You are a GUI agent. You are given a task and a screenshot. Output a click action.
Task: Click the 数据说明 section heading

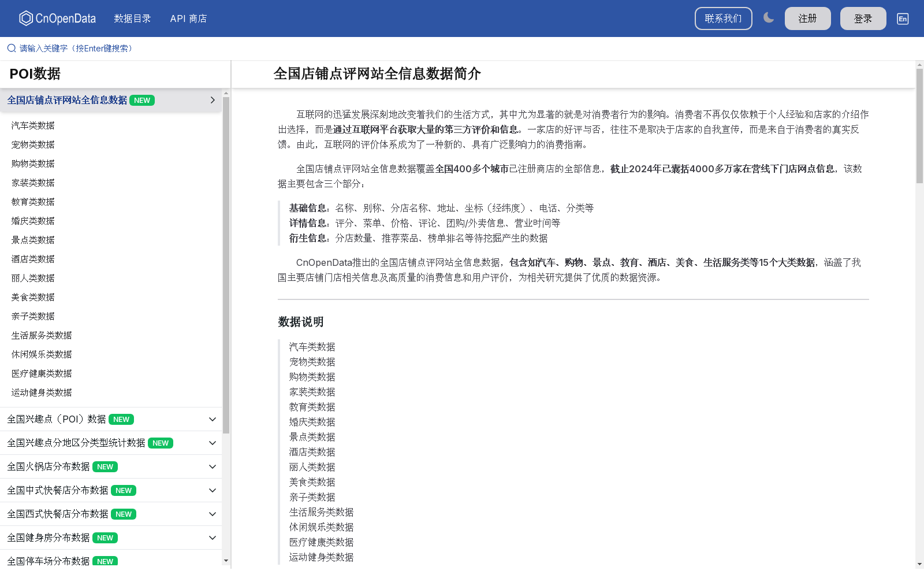point(301,322)
